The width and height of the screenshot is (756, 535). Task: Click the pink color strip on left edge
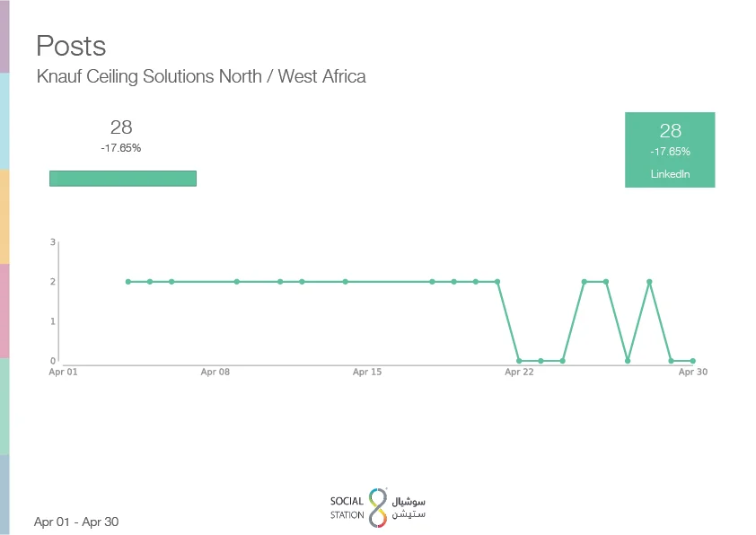[x=4, y=311]
